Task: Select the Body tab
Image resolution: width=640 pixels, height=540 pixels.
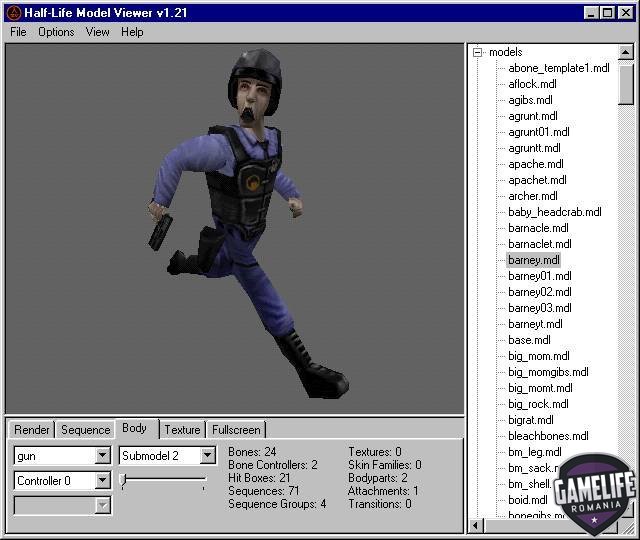Action: tap(135, 428)
